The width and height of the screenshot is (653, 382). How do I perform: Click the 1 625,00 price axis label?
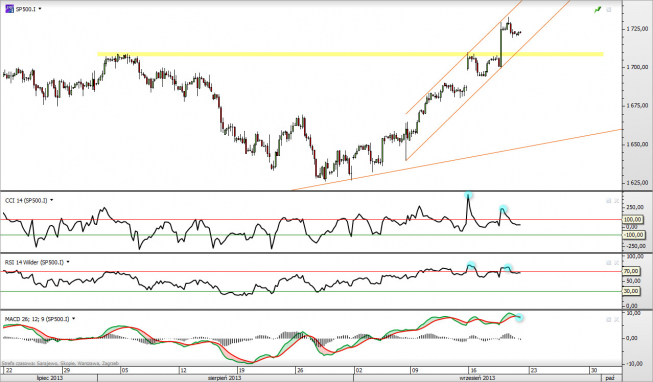point(637,182)
